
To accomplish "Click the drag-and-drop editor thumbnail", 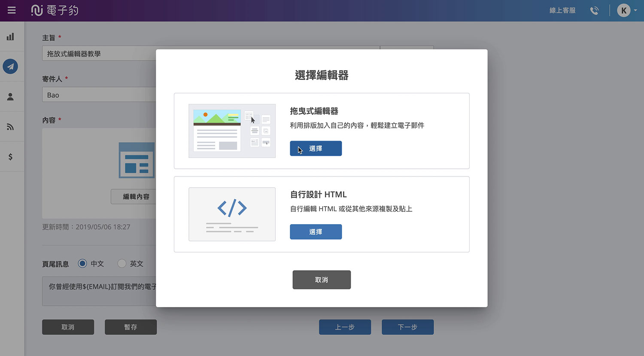I will 232,131.
